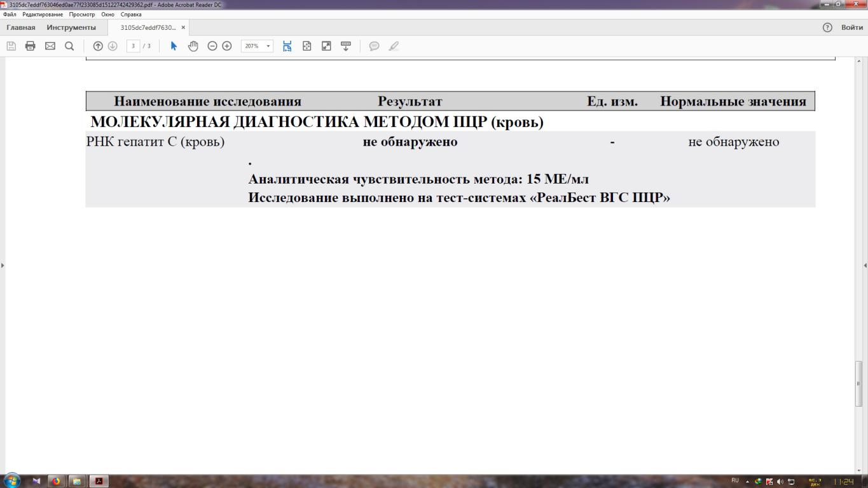Mute sound via taskbar speaker icon

tap(780, 481)
